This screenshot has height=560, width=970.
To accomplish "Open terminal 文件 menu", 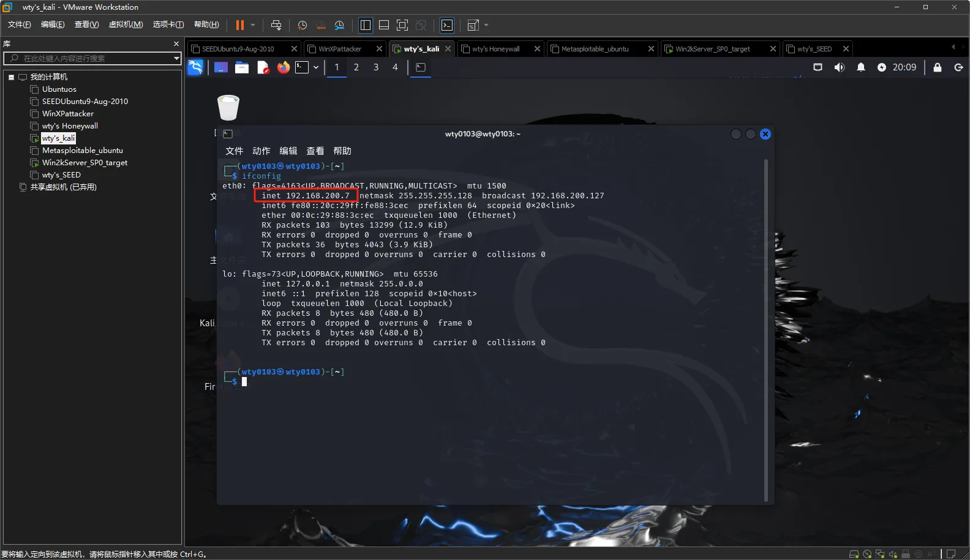I will point(235,151).
